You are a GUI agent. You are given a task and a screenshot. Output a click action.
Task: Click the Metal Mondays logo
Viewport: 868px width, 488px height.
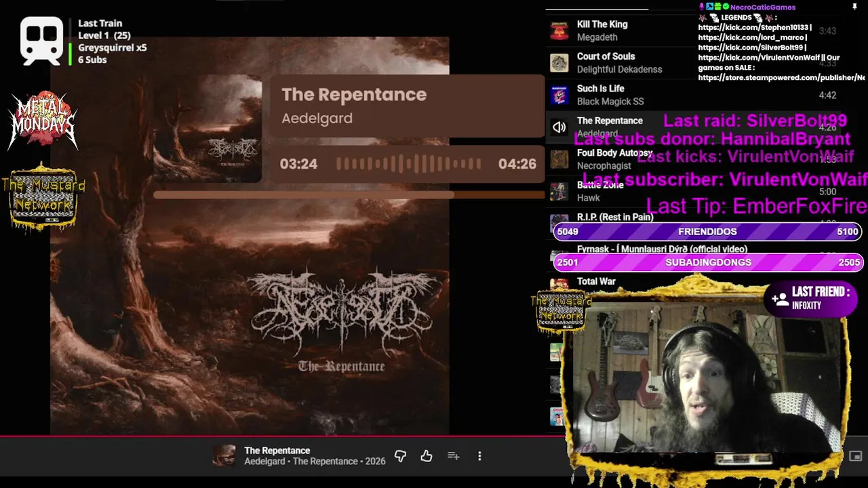point(42,121)
